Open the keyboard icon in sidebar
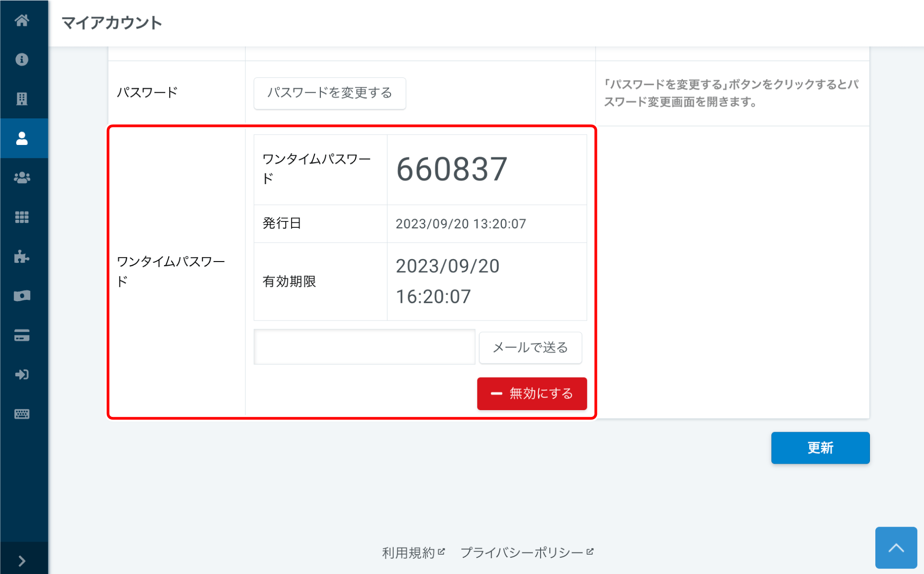The image size is (924, 574). coord(22,414)
